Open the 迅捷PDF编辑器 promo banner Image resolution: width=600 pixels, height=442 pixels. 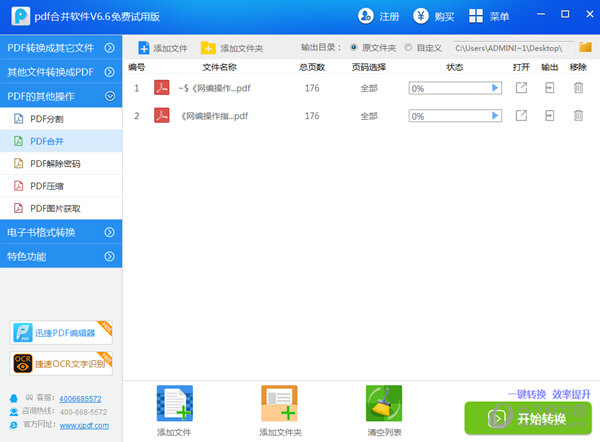[61, 332]
